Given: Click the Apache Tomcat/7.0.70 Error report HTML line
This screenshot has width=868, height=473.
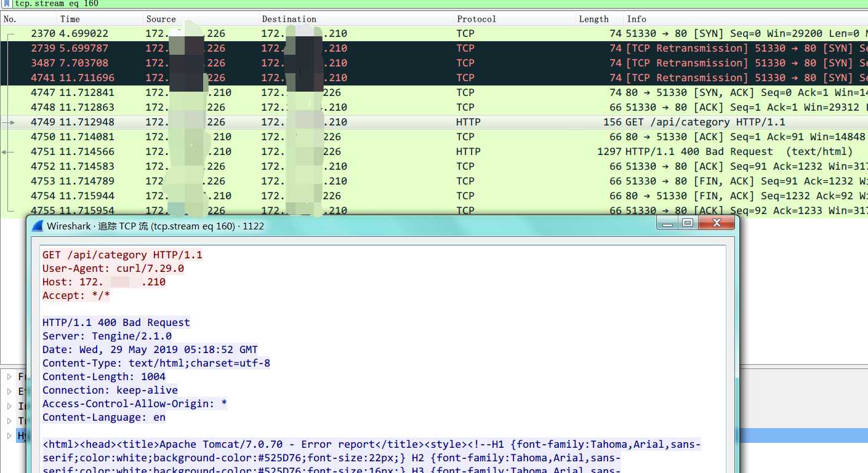Looking at the screenshot, I should (372, 444).
